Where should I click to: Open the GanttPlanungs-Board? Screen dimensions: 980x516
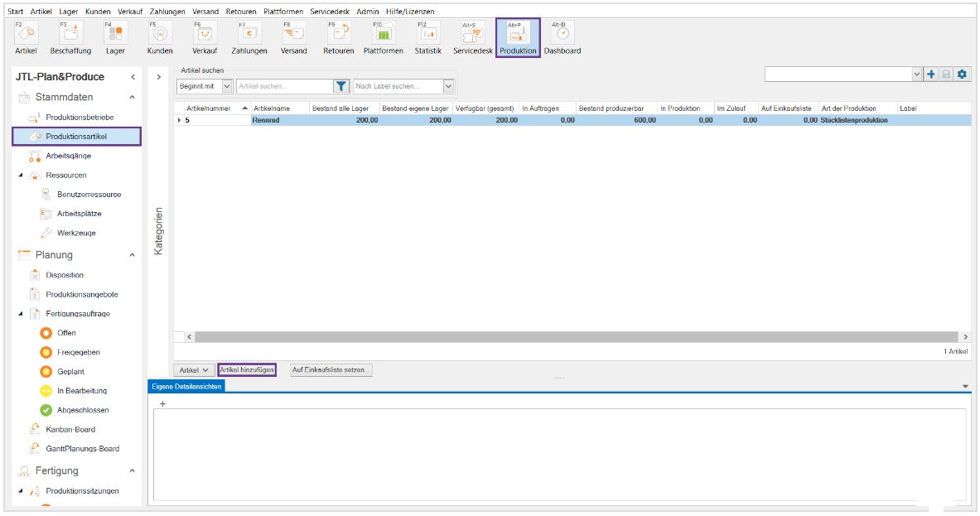(83, 449)
